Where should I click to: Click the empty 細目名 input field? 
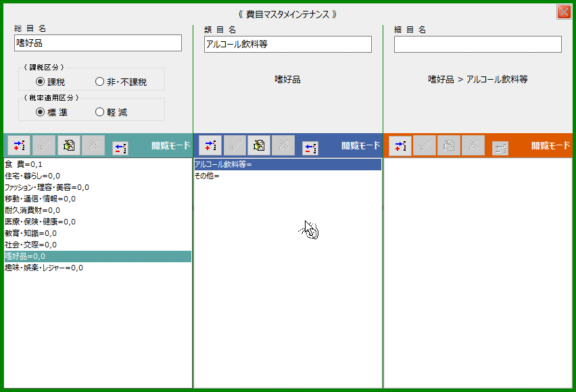click(478, 44)
